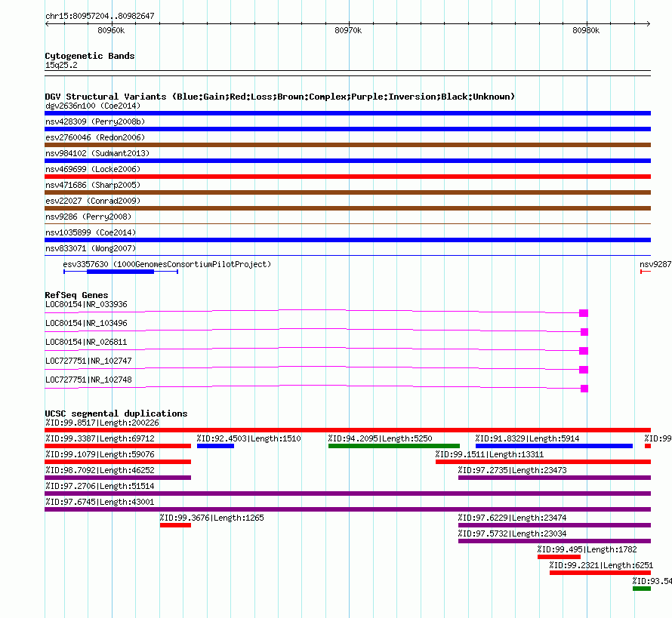
Task: Open the %ID:99.1079|Length:59076 duplication label
Action: 100,454
